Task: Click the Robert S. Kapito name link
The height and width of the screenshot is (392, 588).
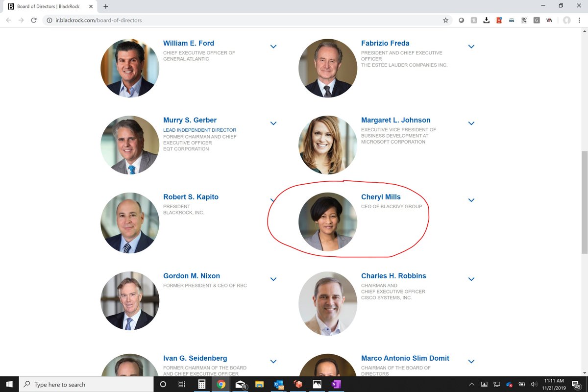Action: tap(191, 197)
